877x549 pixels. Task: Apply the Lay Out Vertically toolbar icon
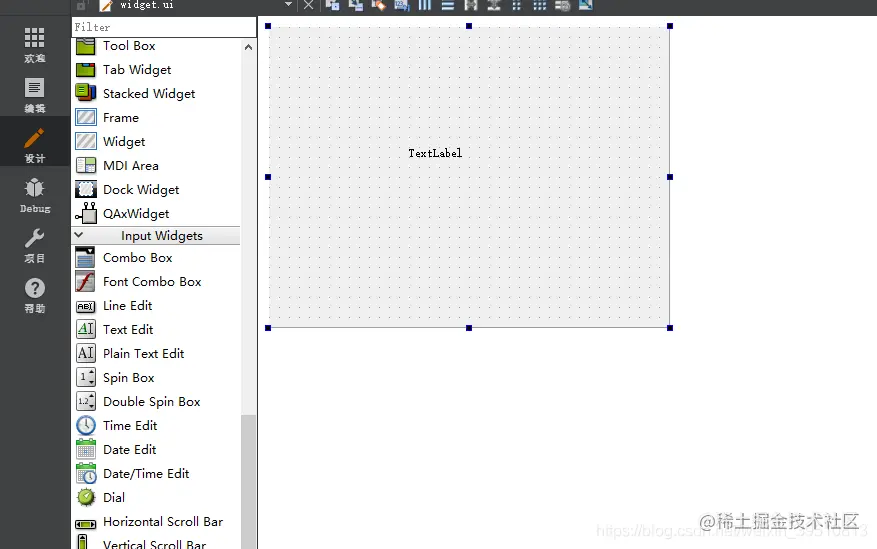pos(447,5)
